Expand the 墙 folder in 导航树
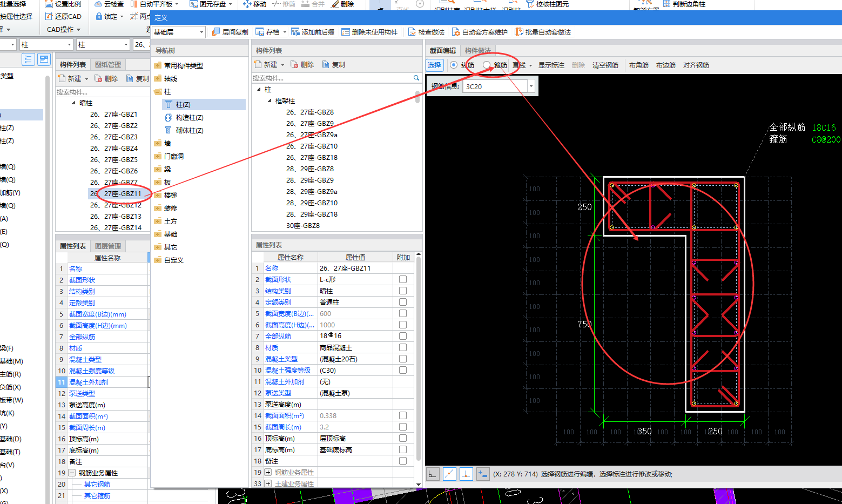Viewport: 842px width, 504px height. click(x=158, y=143)
